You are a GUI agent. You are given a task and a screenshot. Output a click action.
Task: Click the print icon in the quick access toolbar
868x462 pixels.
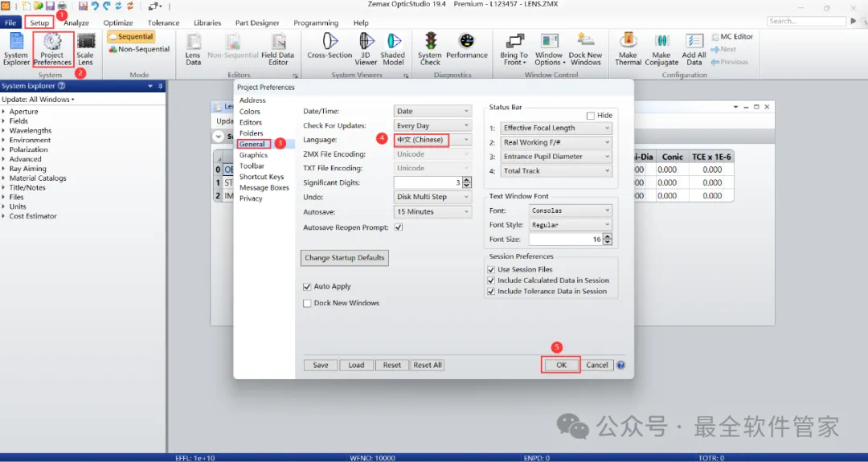click(62, 6)
